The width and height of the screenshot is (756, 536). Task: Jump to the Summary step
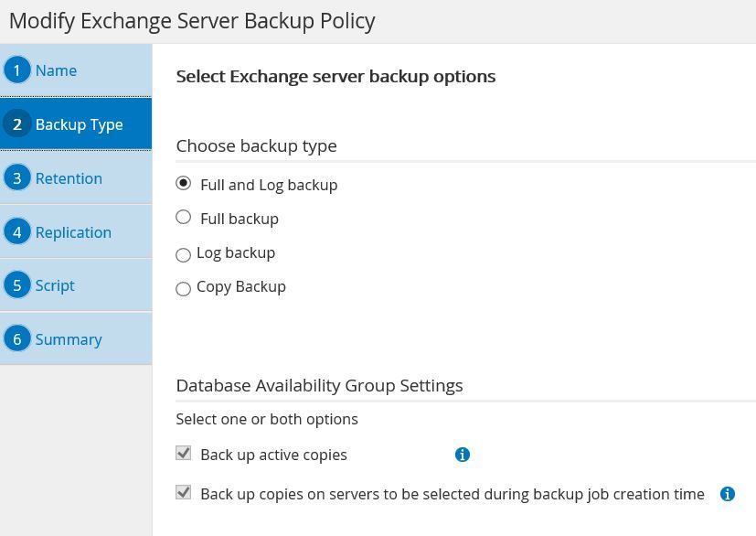(69, 339)
